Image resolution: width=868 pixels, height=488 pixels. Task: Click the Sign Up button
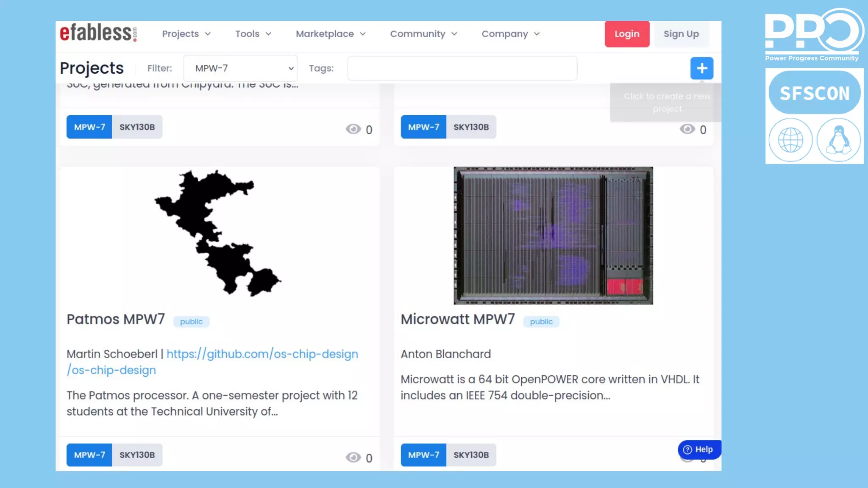[681, 34]
